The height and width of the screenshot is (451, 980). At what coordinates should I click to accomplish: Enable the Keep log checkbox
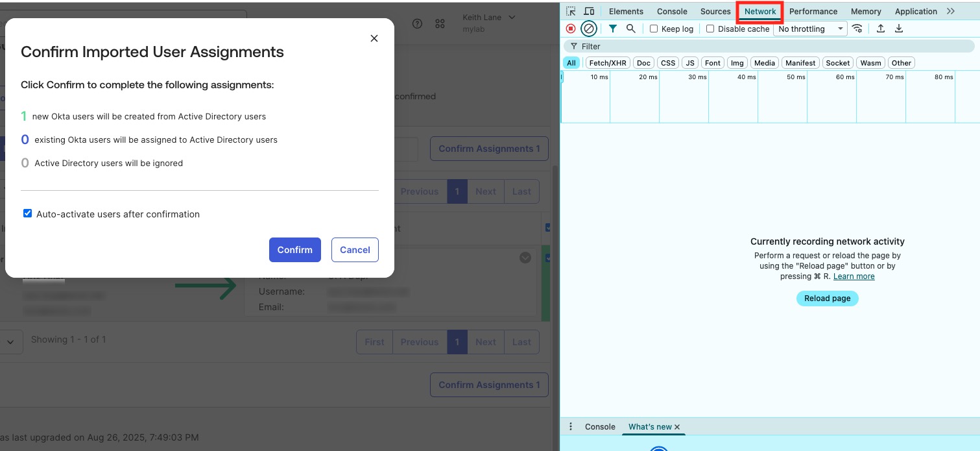pos(654,29)
